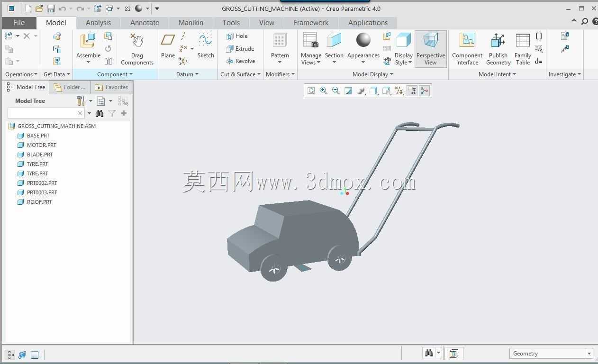
Task: Click the Save icon in quick access toolbar
Action: pyautogui.click(x=51, y=9)
